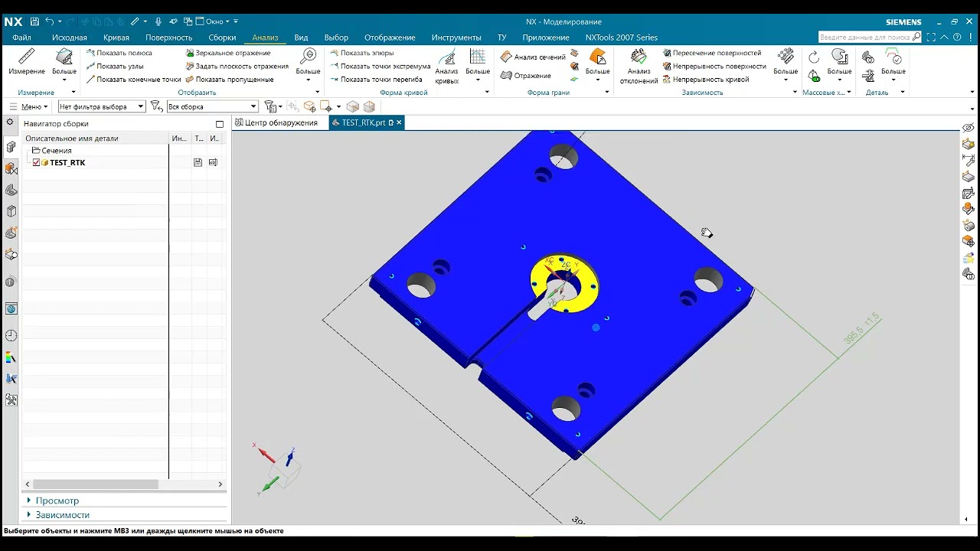Uncheck the TEST_RTK component checkbox
980x551 pixels.
36,162
